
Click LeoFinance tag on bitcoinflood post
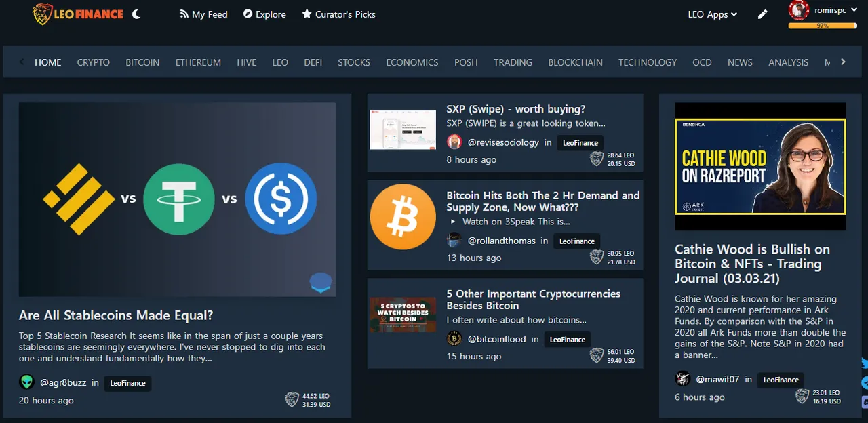pyautogui.click(x=568, y=340)
